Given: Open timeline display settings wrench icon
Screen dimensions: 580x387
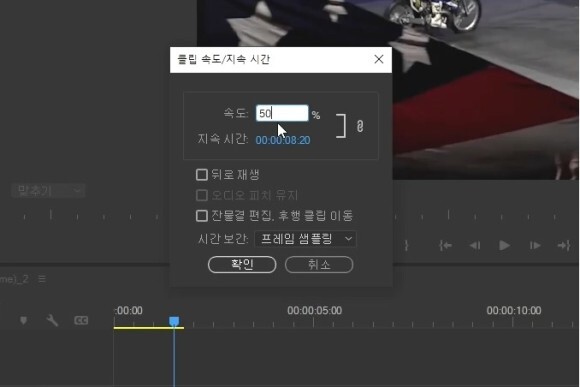Looking at the screenshot, I should click(52, 320).
